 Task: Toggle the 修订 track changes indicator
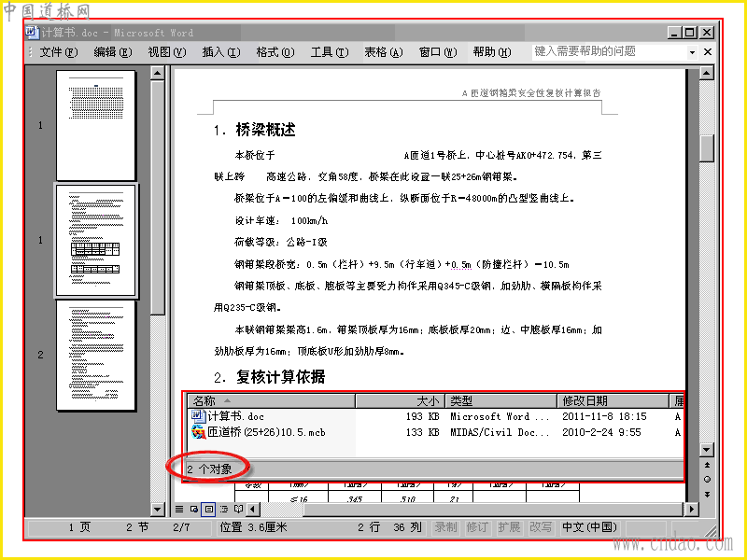pos(476,527)
